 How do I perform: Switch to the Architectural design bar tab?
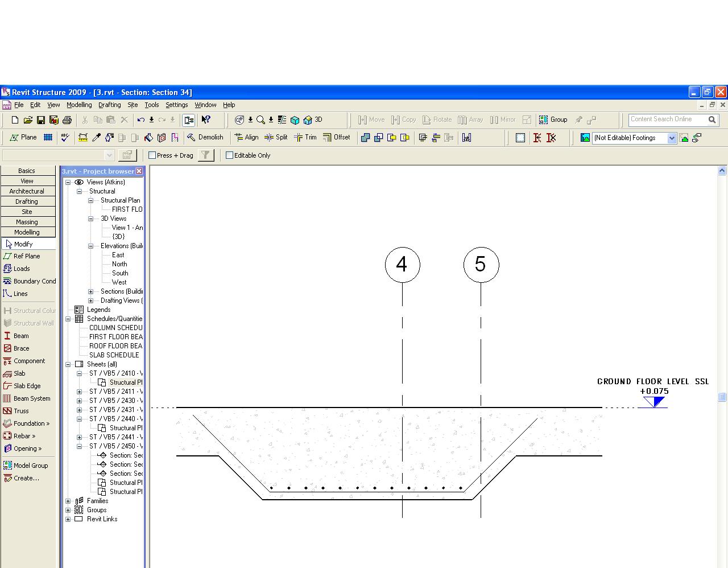[27, 191]
